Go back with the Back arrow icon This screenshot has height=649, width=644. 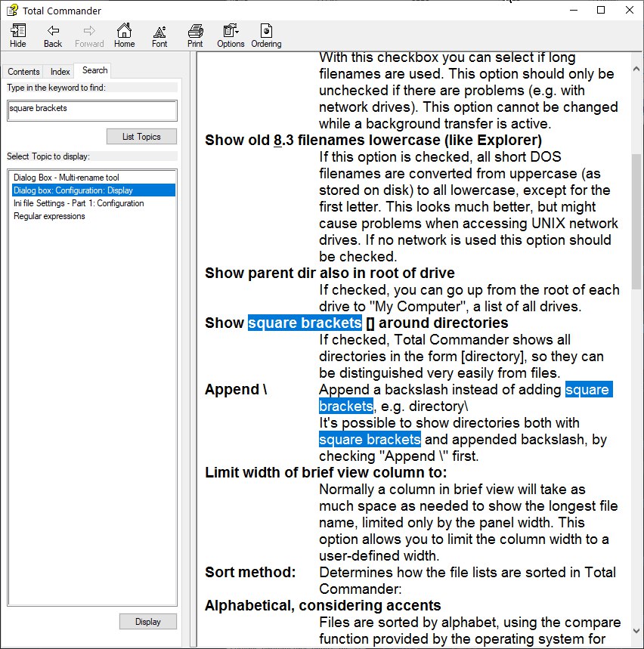[x=53, y=36]
